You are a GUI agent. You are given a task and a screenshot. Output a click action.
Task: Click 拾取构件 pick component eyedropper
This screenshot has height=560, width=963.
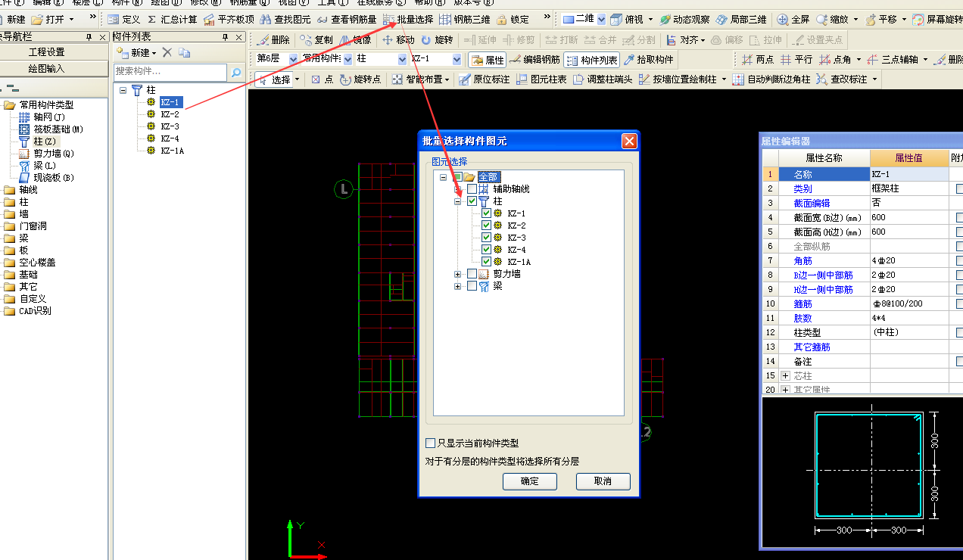click(x=648, y=60)
